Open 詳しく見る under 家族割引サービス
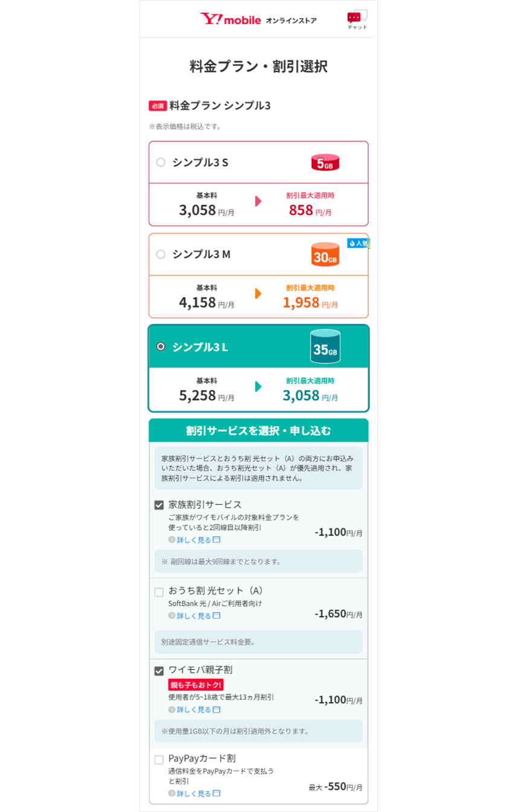The image size is (518, 812). [194, 540]
